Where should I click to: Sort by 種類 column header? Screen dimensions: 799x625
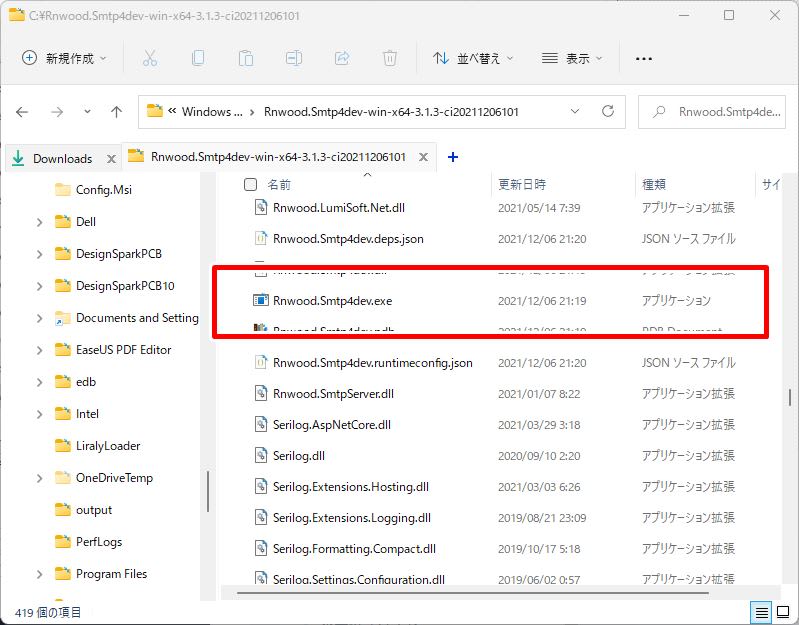coord(654,184)
